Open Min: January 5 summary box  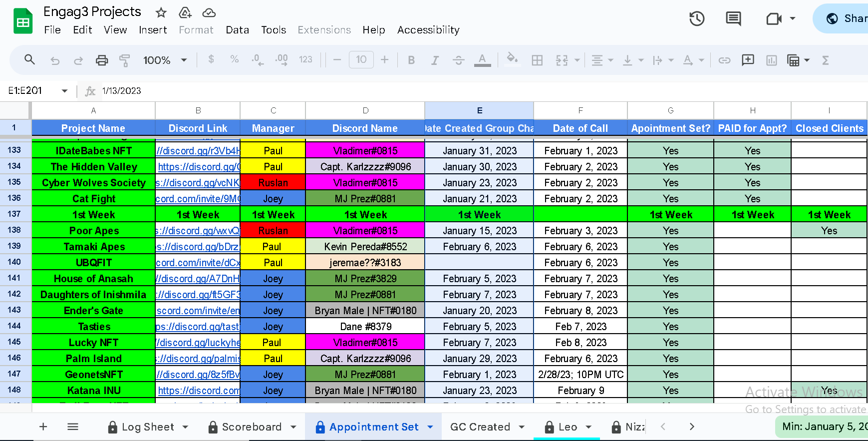pyautogui.click(x=823, y=427)
